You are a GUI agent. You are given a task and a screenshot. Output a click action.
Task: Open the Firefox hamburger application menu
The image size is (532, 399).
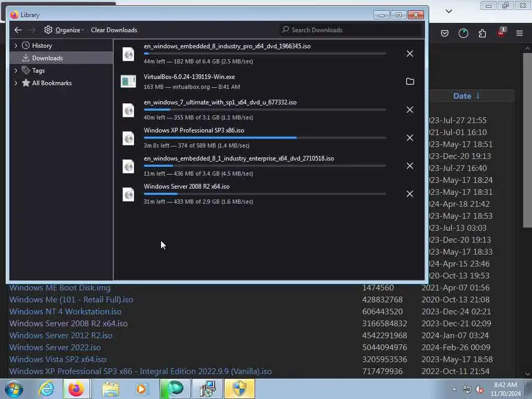pos(520,33)
